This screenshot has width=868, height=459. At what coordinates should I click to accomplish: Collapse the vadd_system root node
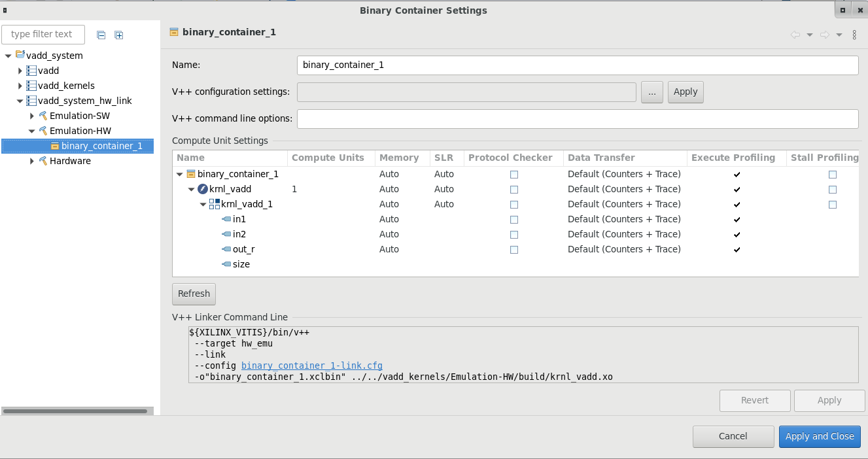click(x=8, y=56)
